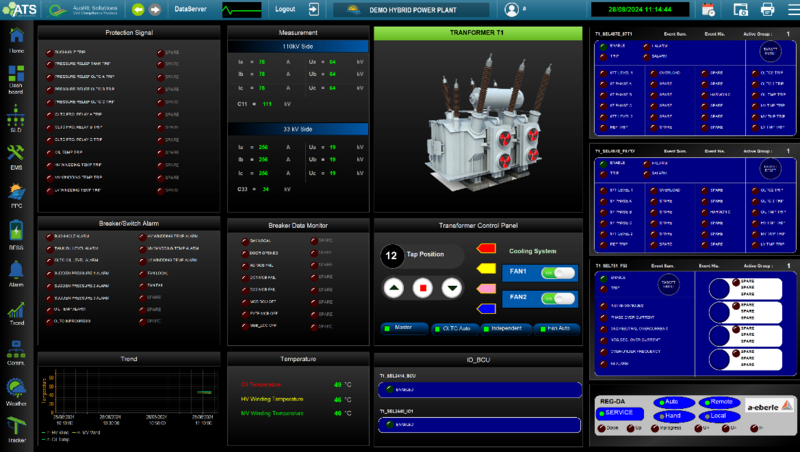Toggle Master mode indicator button
The width and height of the screenshot is (800, 452).
click(x=404, y=328)
